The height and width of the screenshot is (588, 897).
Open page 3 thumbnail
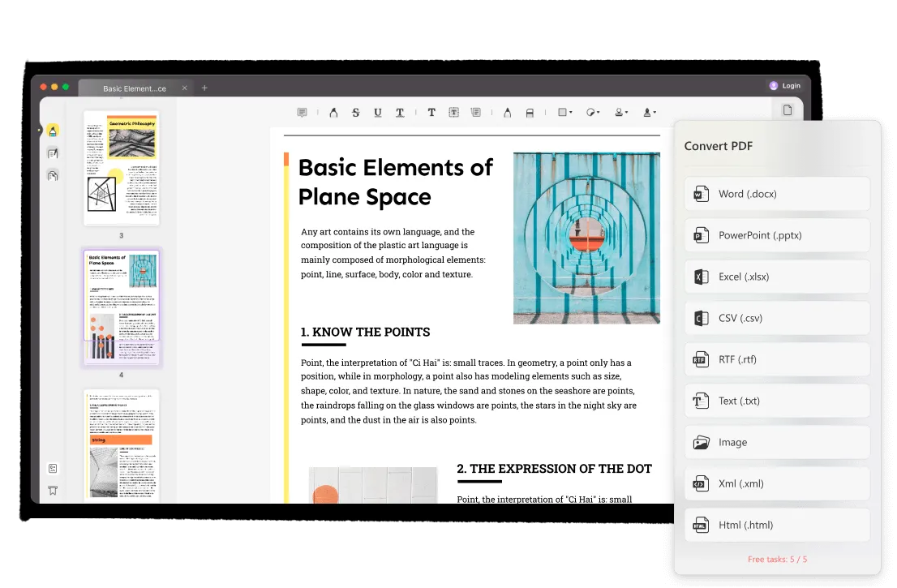click(x=122, y=169)
